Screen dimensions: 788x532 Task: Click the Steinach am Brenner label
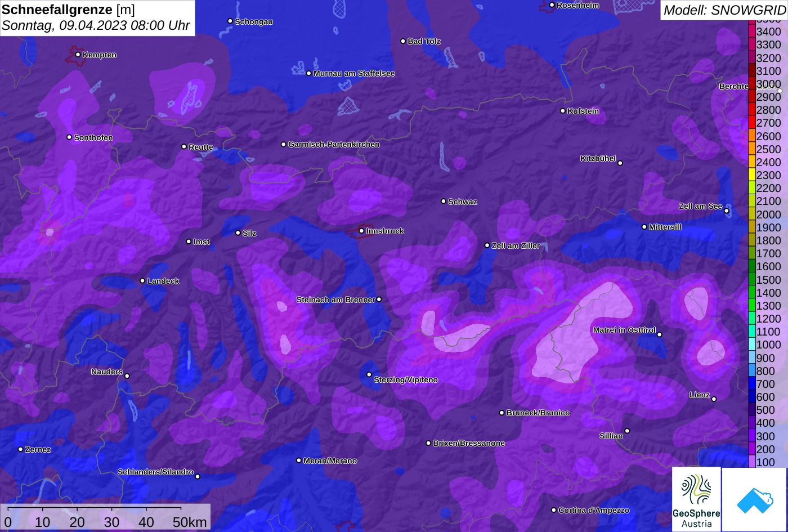tap(335, 299)
